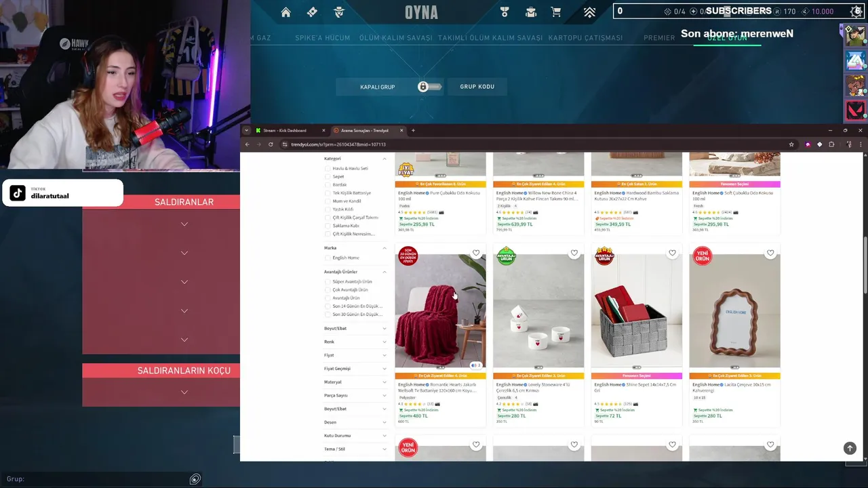Toggle the Kapalı Grup lock switch
Image resolution: width=868 pixels, height=488 pixels.
pyautogui.click(x=429, y=87)
